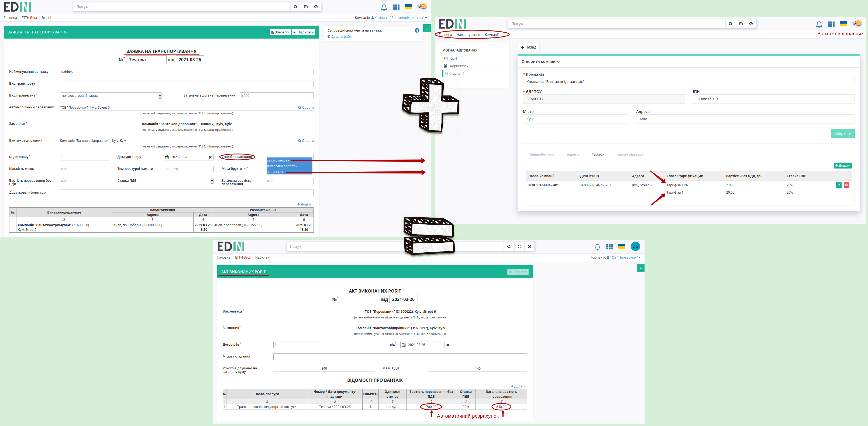
Task: Clear the contract date with the X icon
Action: click(x=210, y=157)
